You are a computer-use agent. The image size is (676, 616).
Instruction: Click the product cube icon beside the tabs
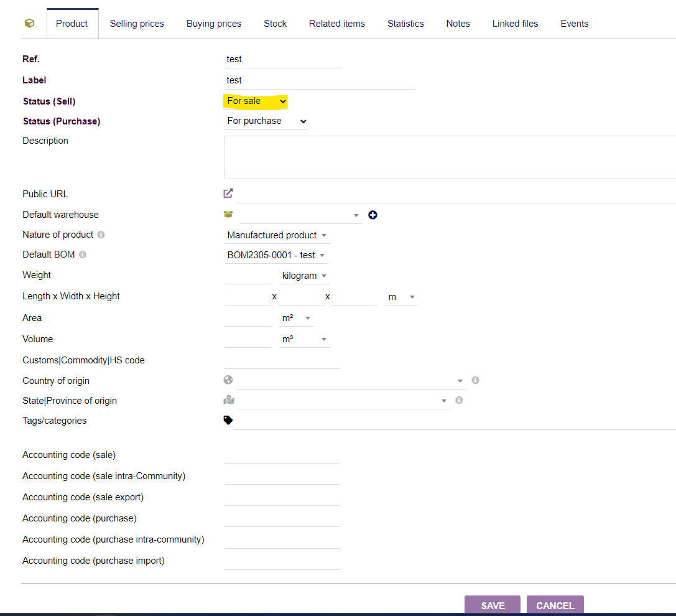click(29, 23)
